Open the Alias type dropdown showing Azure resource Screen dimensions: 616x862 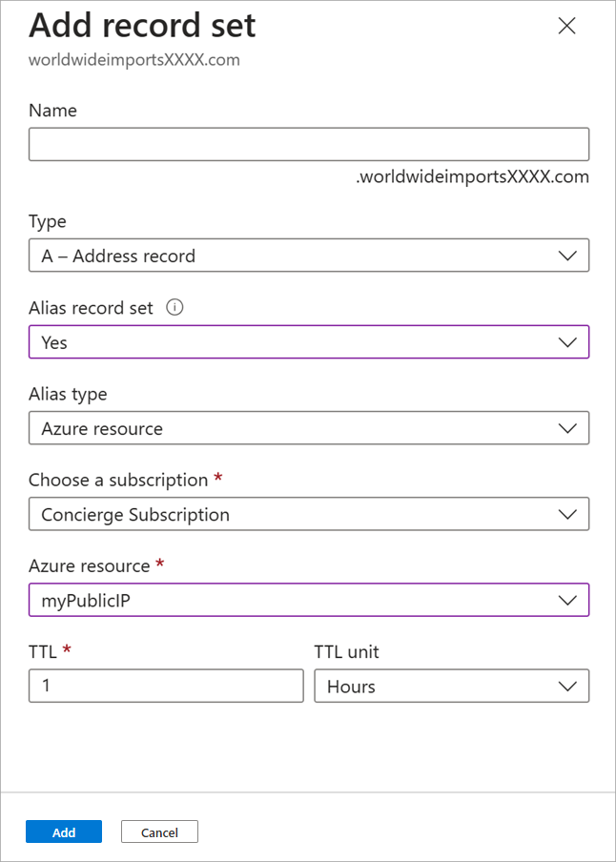(309, 427)
